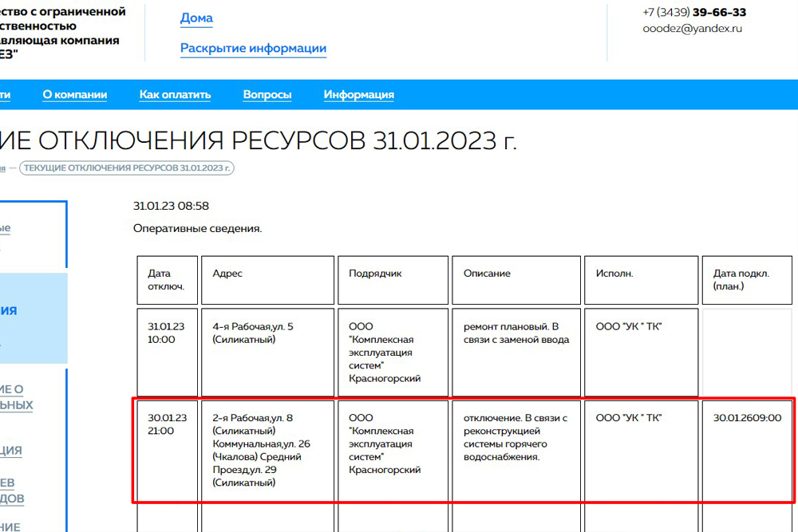Click phone number +7 (3439) 39-66-33
This screenshot has width=798, height=532.
(694, 12)
